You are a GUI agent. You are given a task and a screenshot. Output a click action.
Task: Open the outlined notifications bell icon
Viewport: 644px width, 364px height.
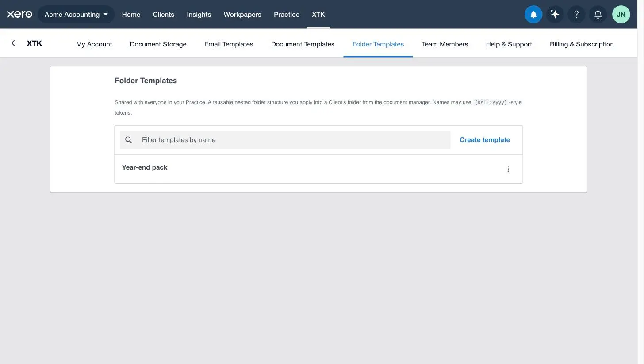point(598,15)
